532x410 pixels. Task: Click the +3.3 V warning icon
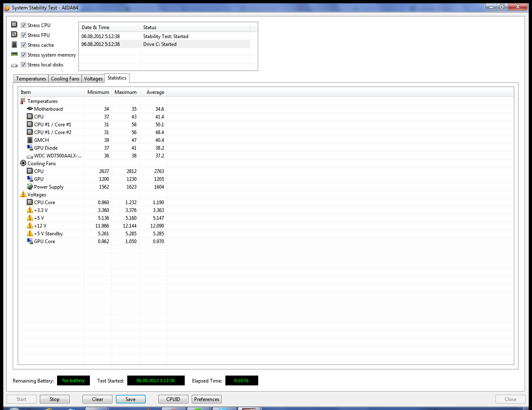coord(30,210)
